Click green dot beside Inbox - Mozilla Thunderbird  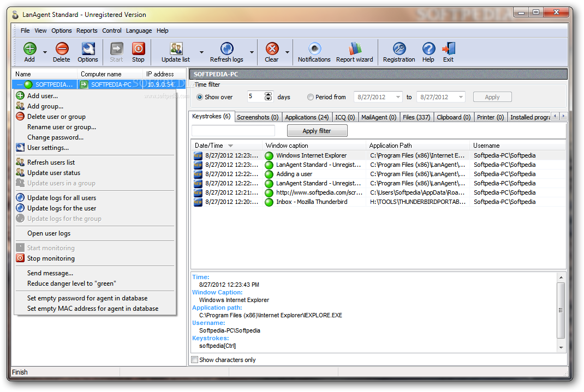(x=269, y=202)
